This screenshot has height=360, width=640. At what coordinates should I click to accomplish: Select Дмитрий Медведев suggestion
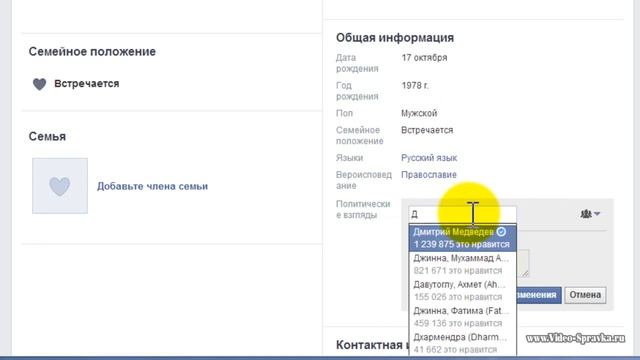pos(462,238)
